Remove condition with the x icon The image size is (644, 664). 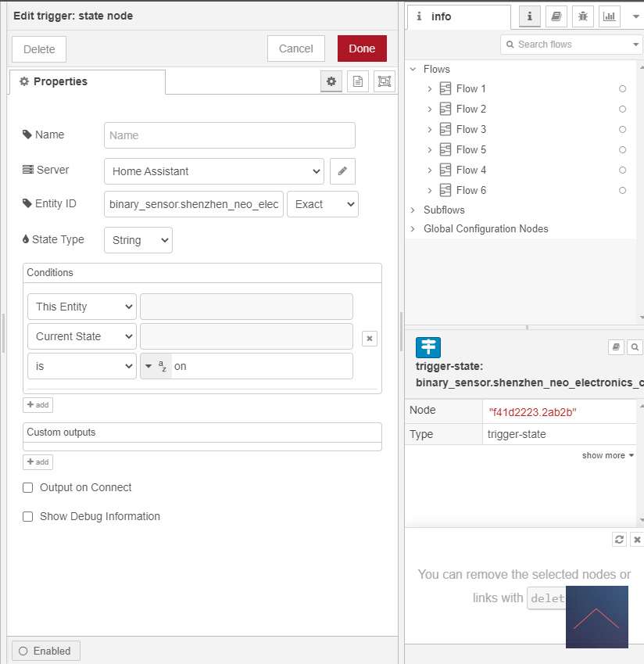370,338
